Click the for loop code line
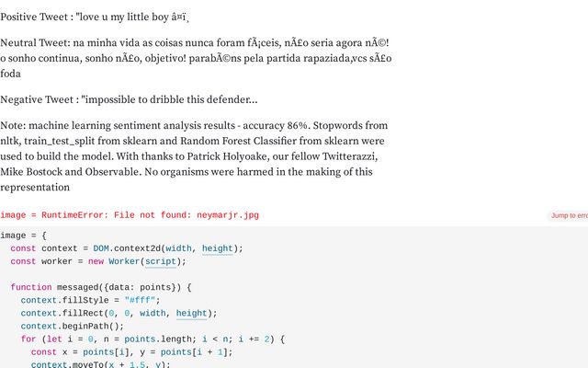The height and width of the screenshot is (368, 588). (153, 339)
